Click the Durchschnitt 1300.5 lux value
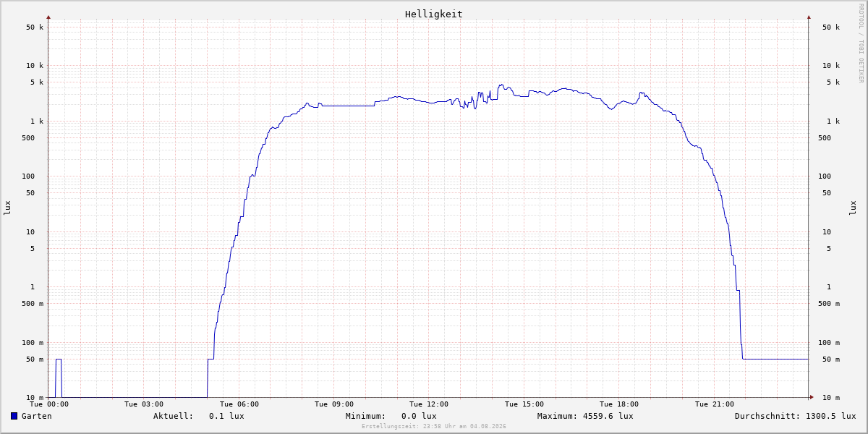This screenshot has width=868, height=434. [x=830, y=416]
